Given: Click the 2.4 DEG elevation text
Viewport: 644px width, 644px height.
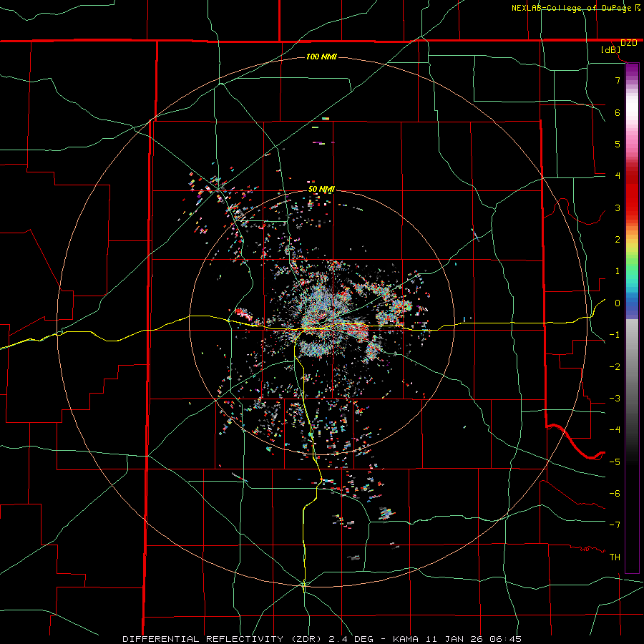Looking at the screenshot, I should coord(351,639).
